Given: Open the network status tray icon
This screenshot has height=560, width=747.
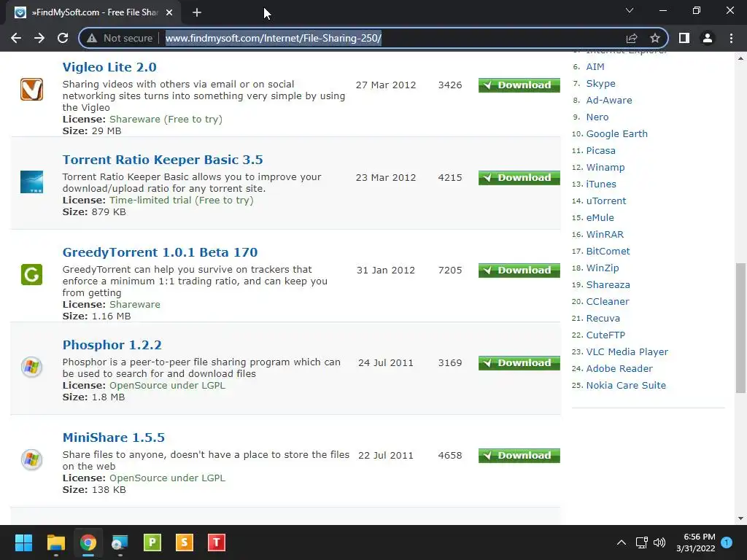Looking at the screenshot, I should click(641, 542).
